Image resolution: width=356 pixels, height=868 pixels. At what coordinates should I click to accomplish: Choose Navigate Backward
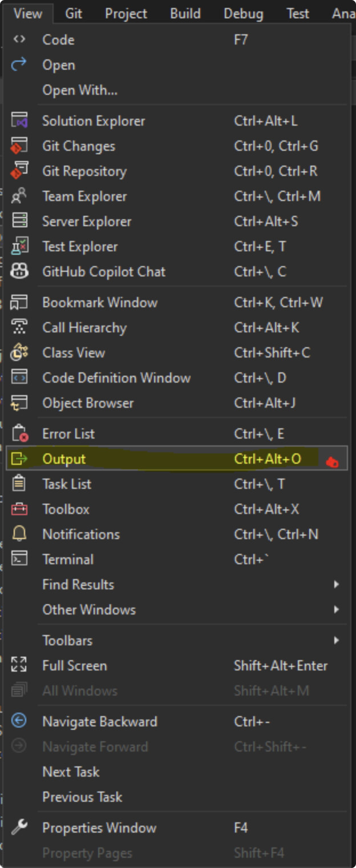(99, 722)
